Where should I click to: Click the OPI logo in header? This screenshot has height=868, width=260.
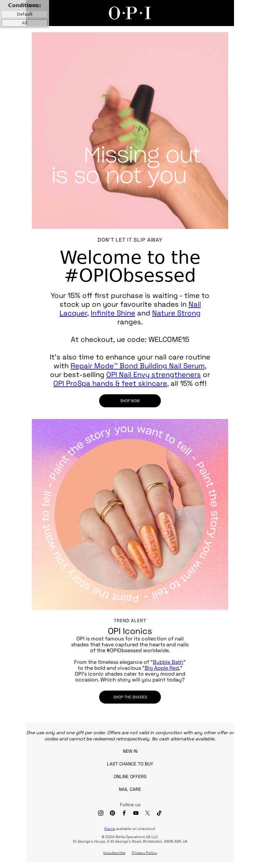(130, 13)
